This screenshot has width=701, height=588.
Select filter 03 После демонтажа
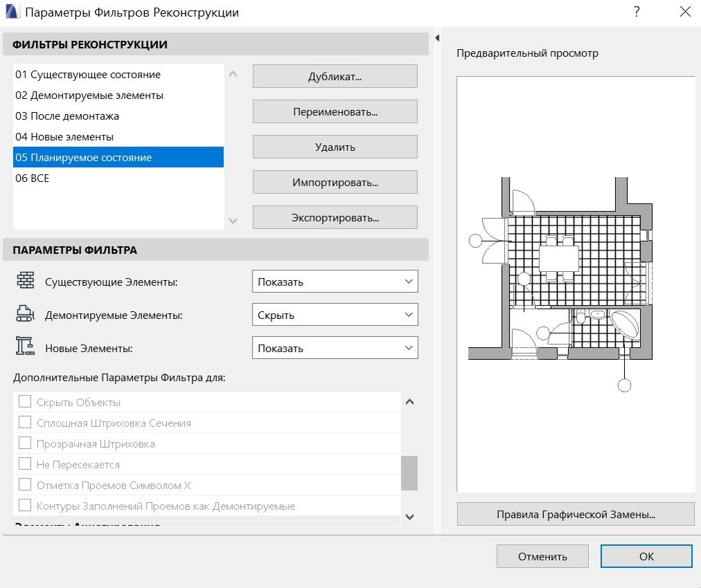tap(118, 116)
